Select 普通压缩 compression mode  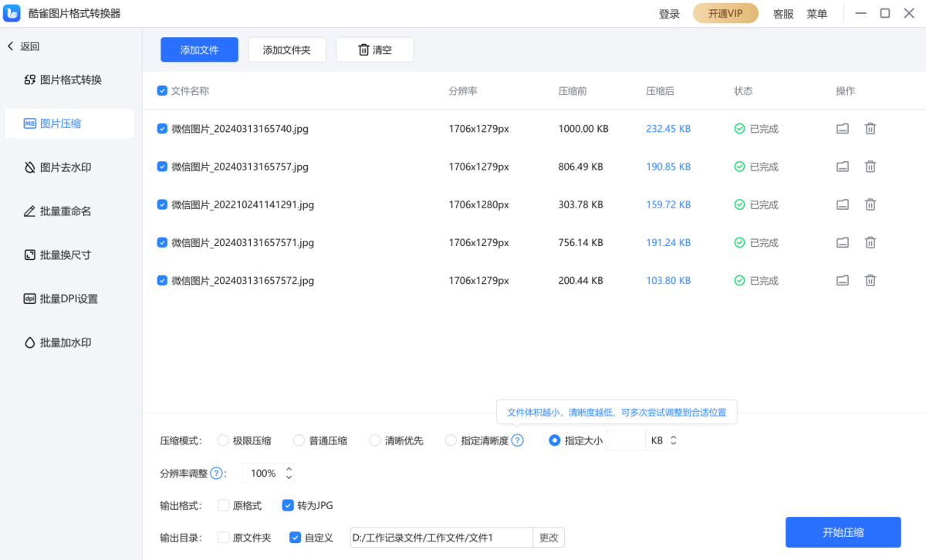299,440
